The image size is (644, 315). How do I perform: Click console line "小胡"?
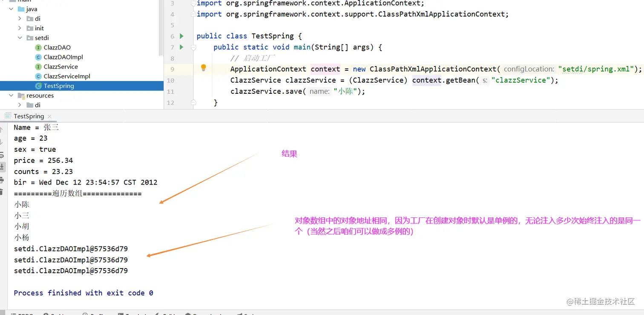click(x=21, y=226)
